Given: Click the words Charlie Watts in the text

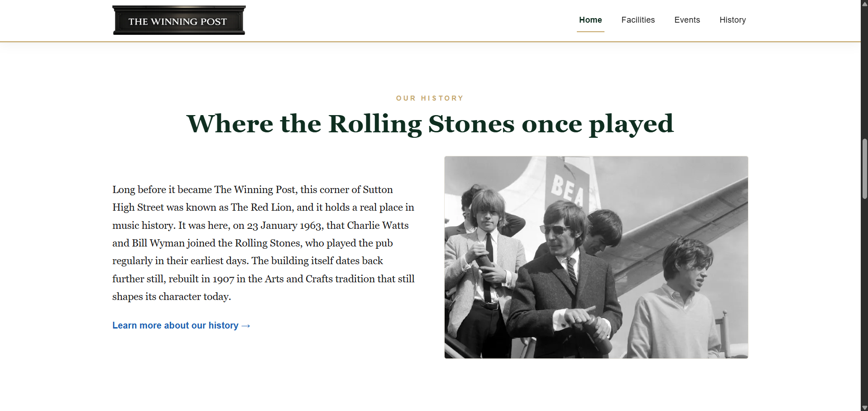Looking at the screenshot, I should click(378, 225).
